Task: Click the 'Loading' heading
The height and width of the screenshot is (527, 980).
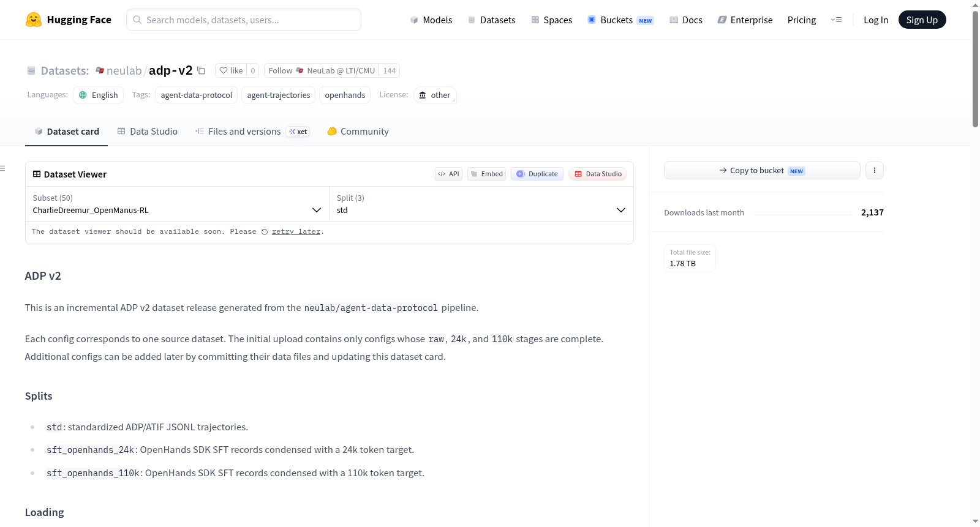Action: click(44, 512)
